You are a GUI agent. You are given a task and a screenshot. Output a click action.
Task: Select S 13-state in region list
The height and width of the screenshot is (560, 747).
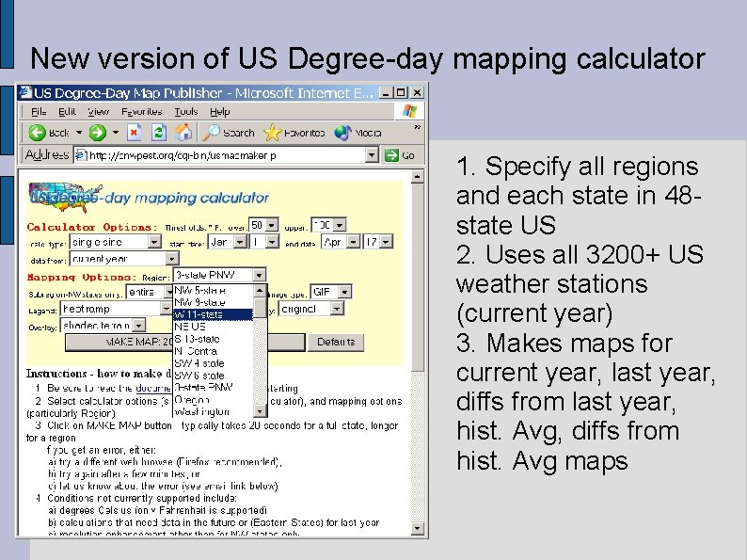tap(214, 339)
